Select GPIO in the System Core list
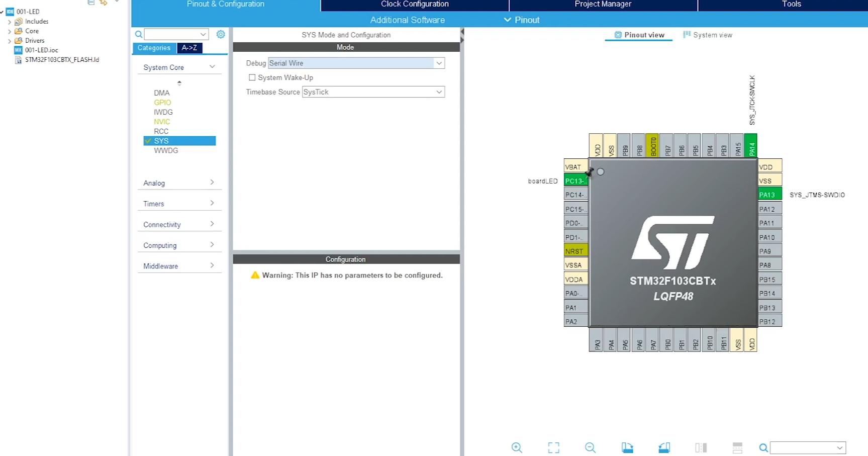The height and width of the screenshot is (456, 868). tap(162, 103)
